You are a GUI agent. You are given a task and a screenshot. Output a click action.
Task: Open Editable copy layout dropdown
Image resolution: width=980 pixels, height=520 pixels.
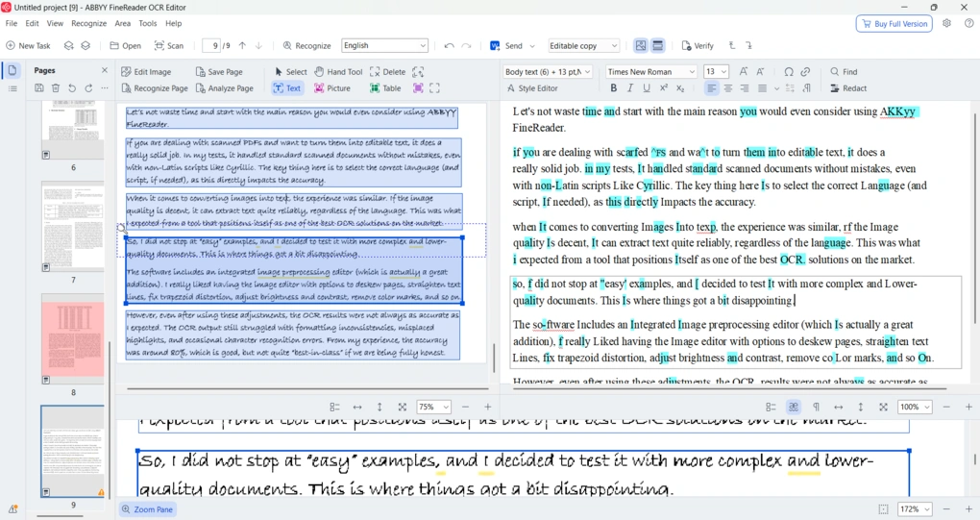[x=583, y=45]
